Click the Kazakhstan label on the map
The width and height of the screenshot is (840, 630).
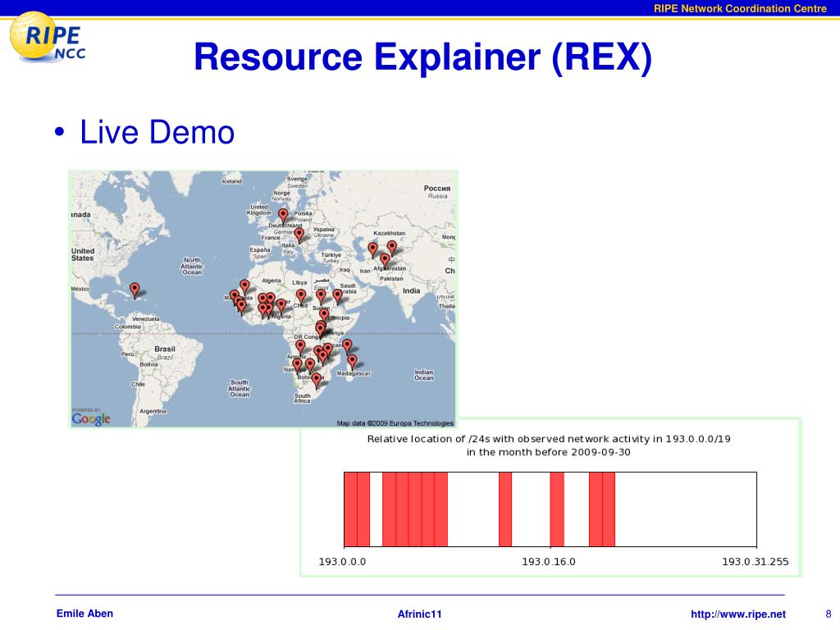(x=390, y=233)
